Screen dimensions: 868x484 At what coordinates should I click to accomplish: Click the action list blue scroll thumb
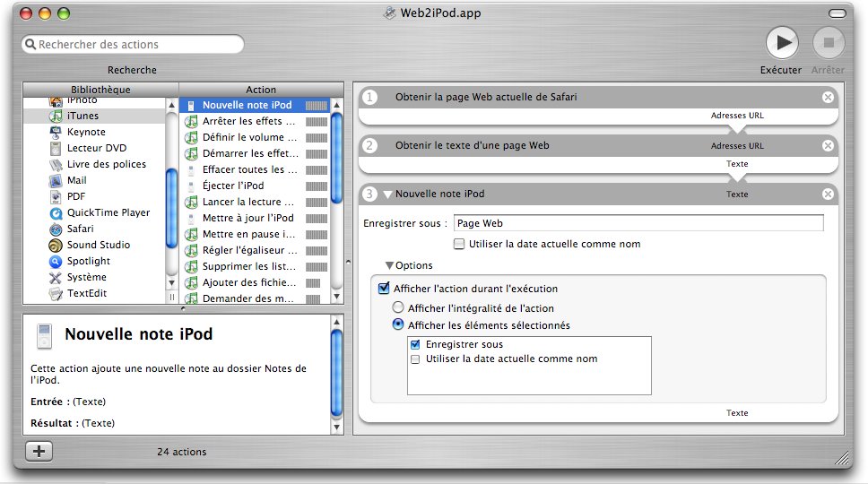point(336,159)
